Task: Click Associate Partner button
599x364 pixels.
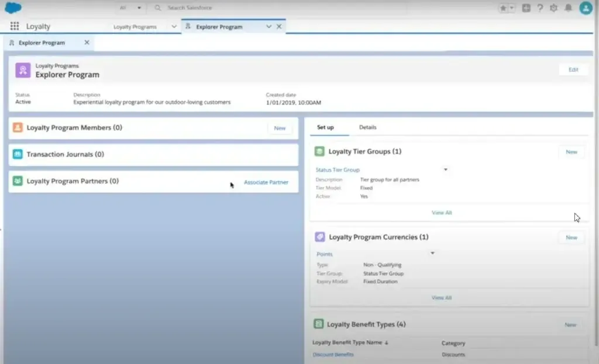Action: 266,182
